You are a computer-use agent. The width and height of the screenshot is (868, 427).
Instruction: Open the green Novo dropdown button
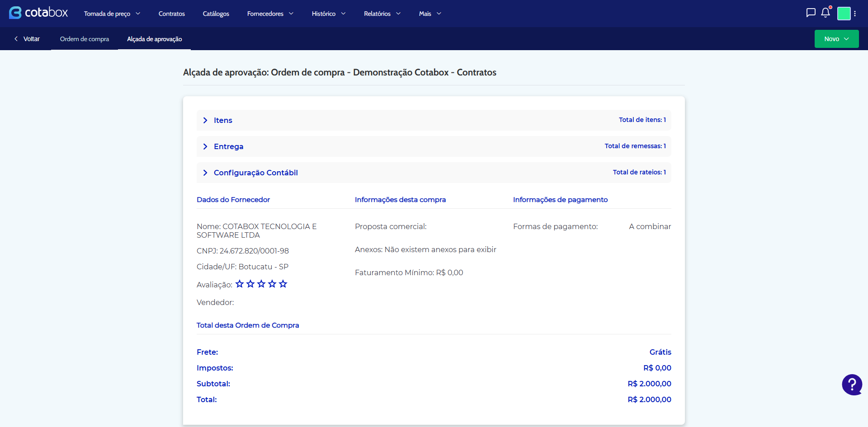(836, 39)
